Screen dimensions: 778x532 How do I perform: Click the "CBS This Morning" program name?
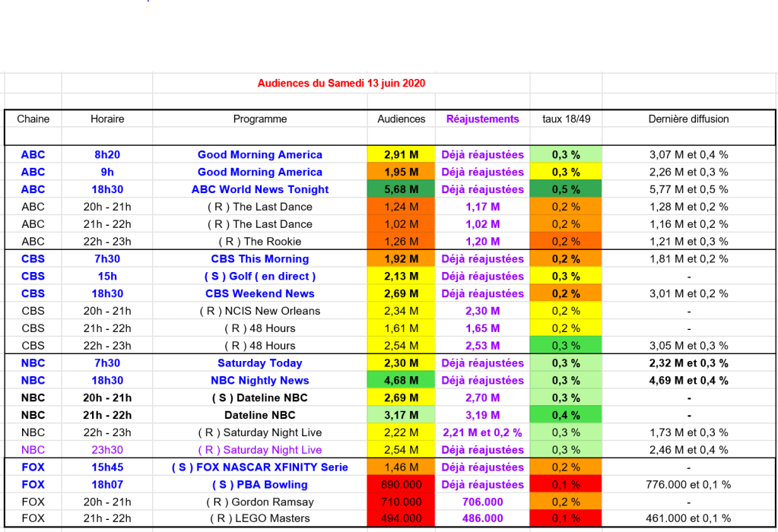260,259
